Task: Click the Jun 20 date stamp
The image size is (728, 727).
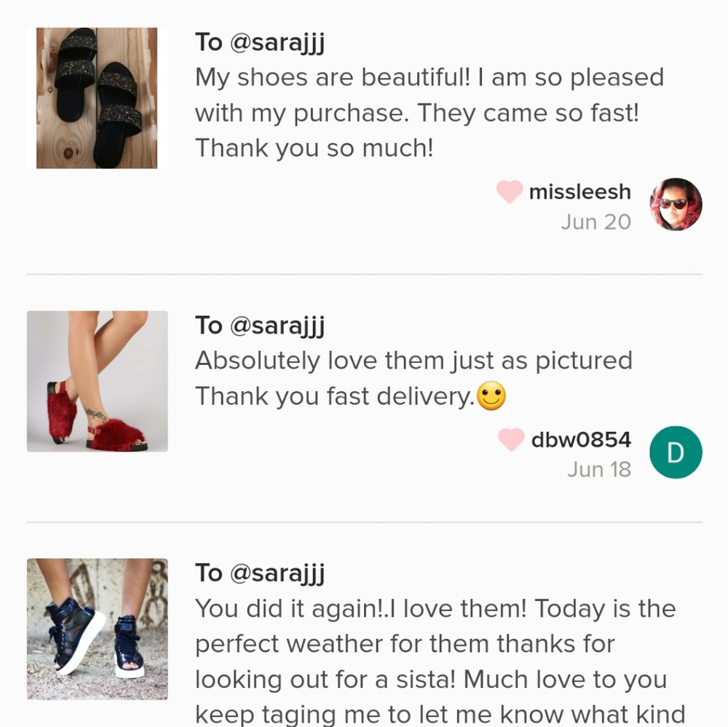Action: [596, 221]
